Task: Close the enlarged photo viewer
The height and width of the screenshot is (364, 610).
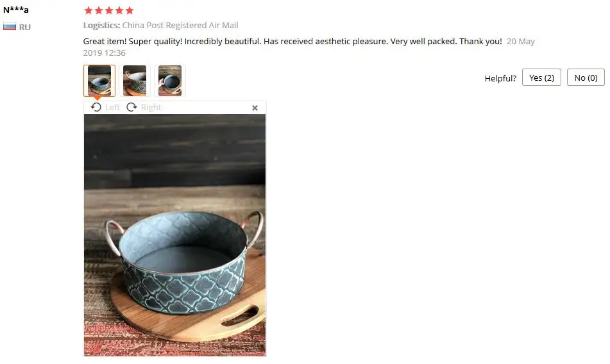Action: pos(255,108)
